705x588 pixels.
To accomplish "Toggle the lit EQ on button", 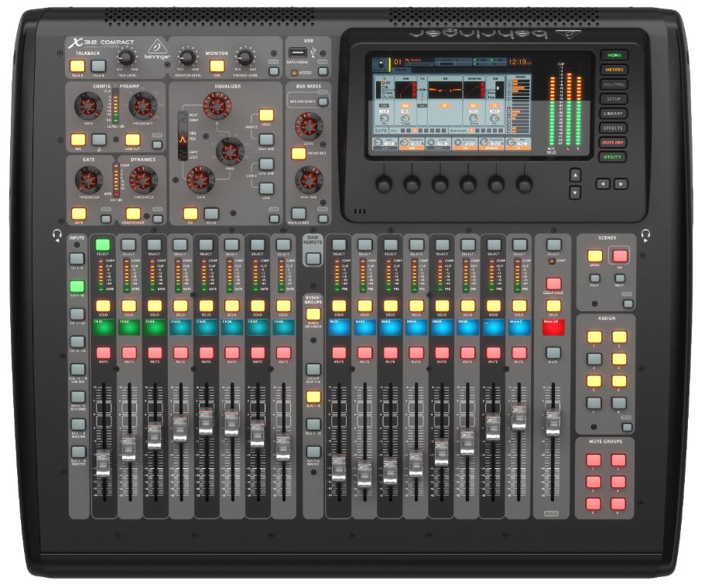I will pos(190,213).
